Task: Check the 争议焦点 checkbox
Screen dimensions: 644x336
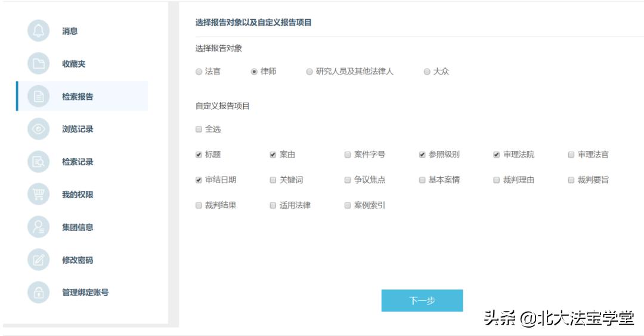Action: (x=348, y=180)
